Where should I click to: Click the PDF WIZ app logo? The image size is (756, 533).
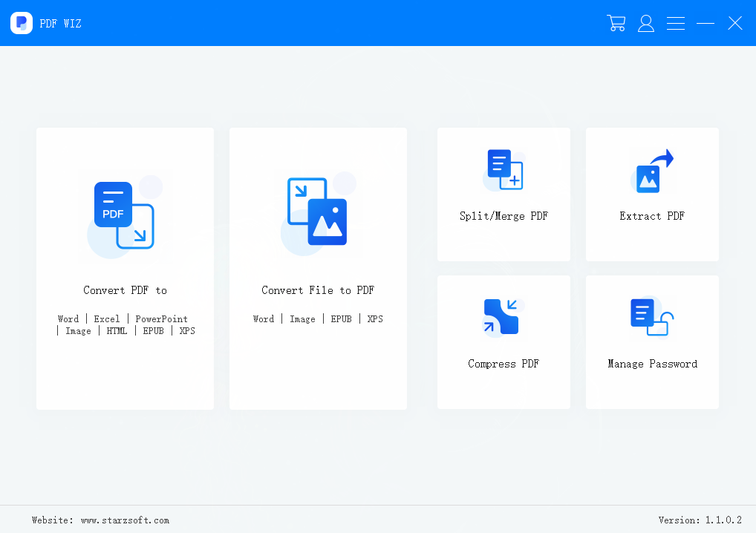22,23
